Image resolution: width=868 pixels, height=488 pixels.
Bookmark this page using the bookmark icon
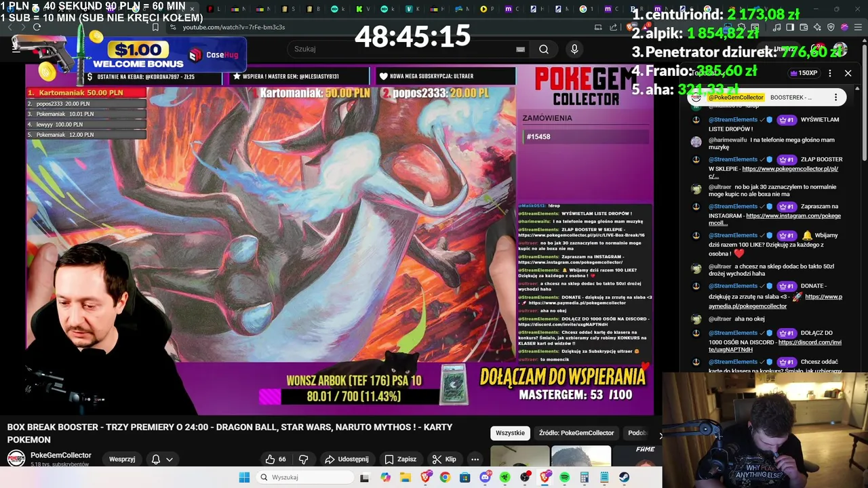coord(155,27)
